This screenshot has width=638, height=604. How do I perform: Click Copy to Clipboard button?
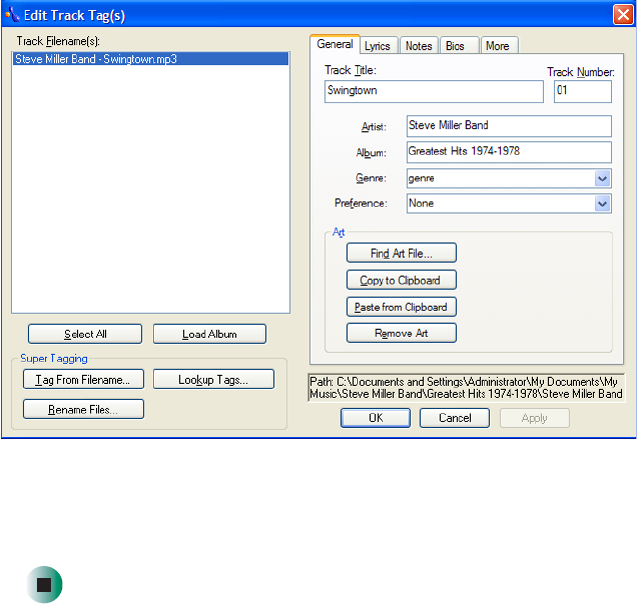(401, 280)
